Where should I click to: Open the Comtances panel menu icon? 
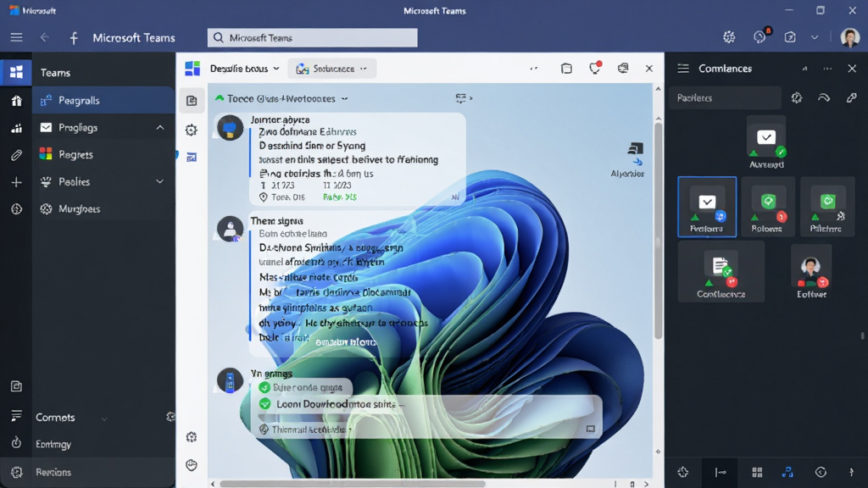coord(683,68)
